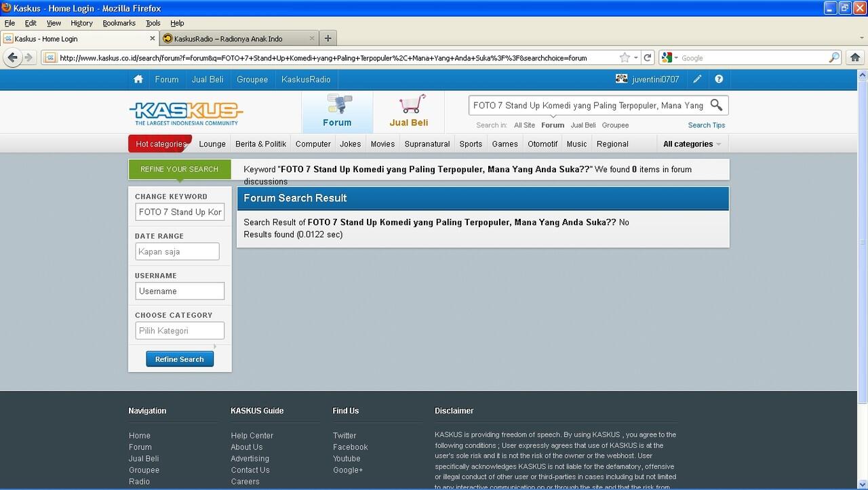Viewport: 868px width, 490px height.
Task: Open the Movies category
Action: click(x=382, y=144)
